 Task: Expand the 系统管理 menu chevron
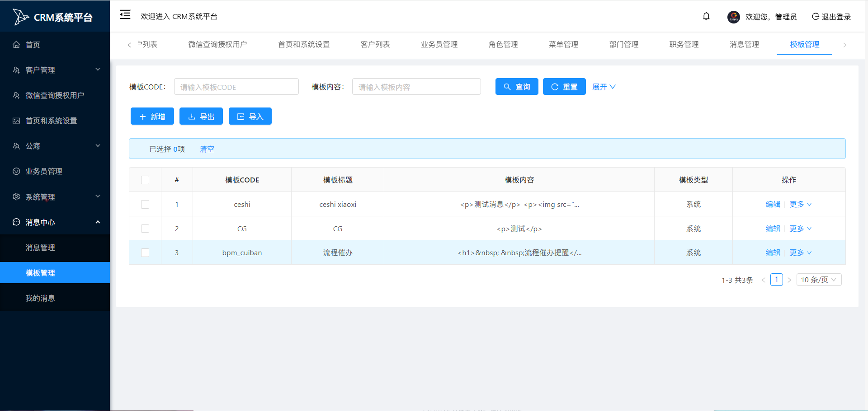98,196
